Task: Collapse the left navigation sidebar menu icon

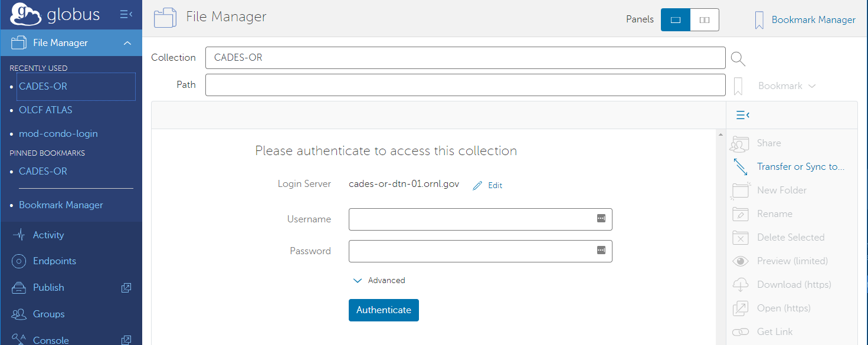Action: [126, 14]
